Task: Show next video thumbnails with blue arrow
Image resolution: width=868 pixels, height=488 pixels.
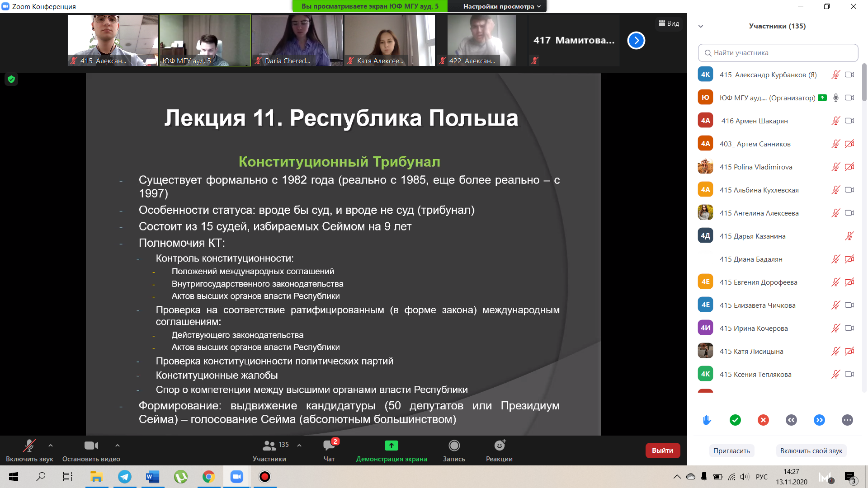Action: click(x=636, y=41)
